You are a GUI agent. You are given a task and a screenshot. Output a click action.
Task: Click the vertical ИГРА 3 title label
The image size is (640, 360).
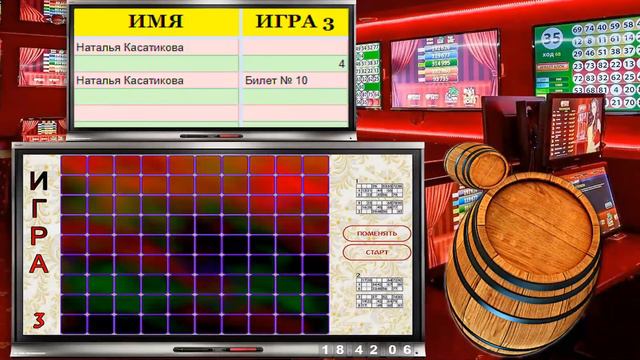(39, 249)
